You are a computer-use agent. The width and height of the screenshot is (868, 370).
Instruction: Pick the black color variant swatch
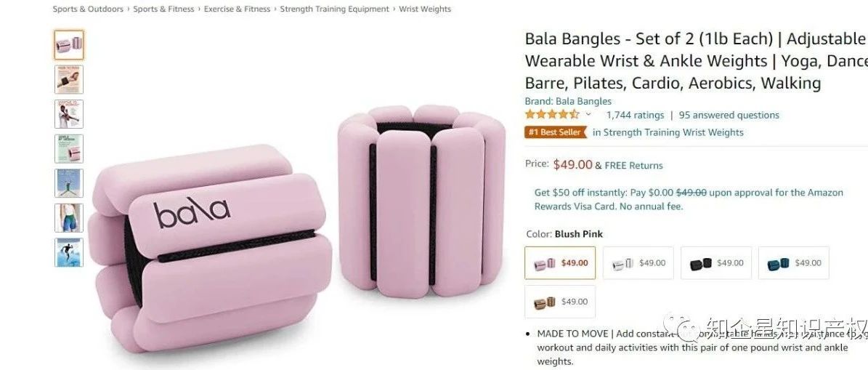[x=716, y=263]
